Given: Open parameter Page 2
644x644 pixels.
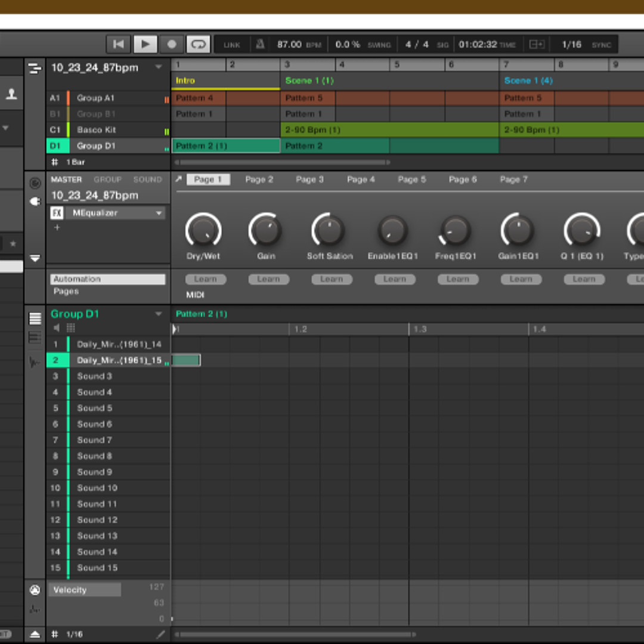Looking at the screenshot, I should [259, 179].
